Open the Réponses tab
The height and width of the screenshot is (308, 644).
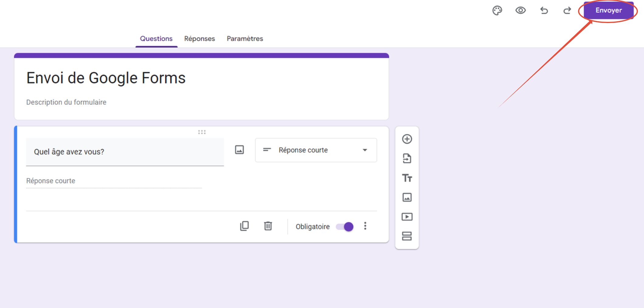pos(199,39)
